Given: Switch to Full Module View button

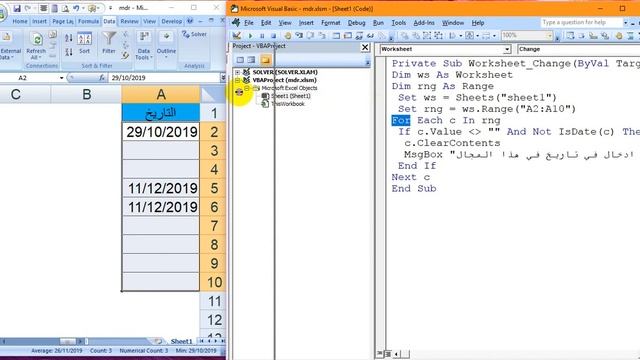Looking at the screenshot, I should (388, 353).
